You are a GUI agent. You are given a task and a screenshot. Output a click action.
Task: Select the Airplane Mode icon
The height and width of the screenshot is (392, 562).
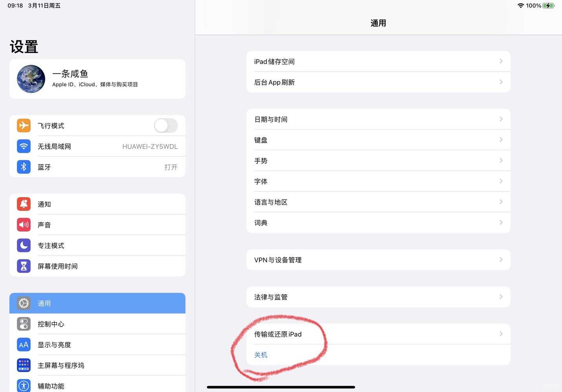24,125
